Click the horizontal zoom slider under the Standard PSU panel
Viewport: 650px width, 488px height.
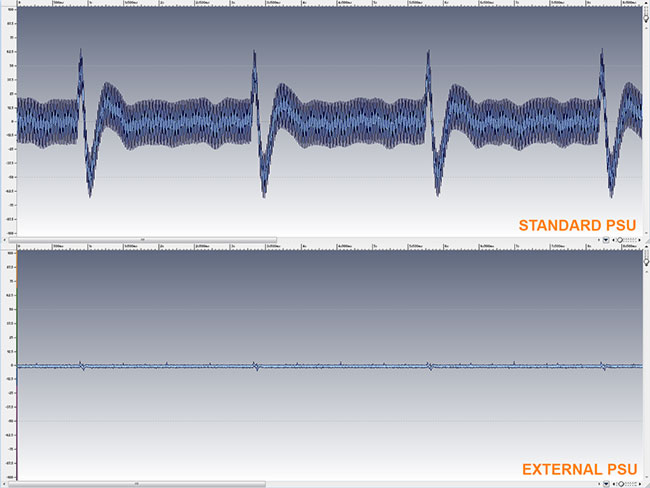point(626,240)
